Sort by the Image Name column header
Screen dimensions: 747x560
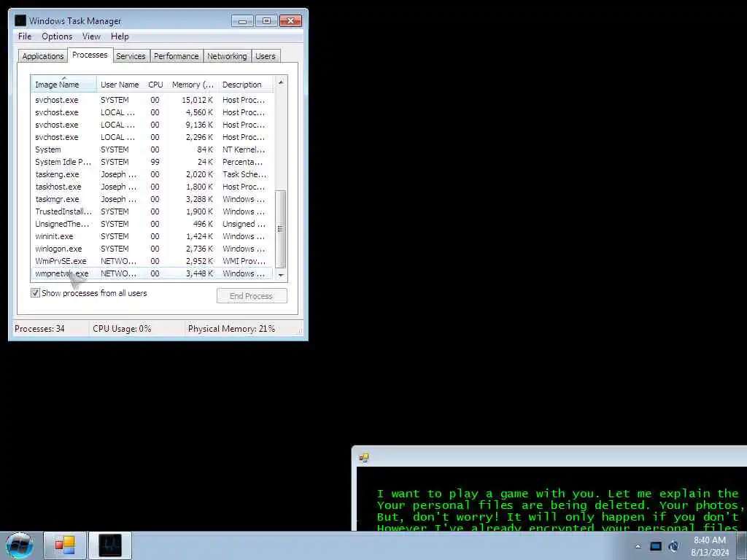64,85
